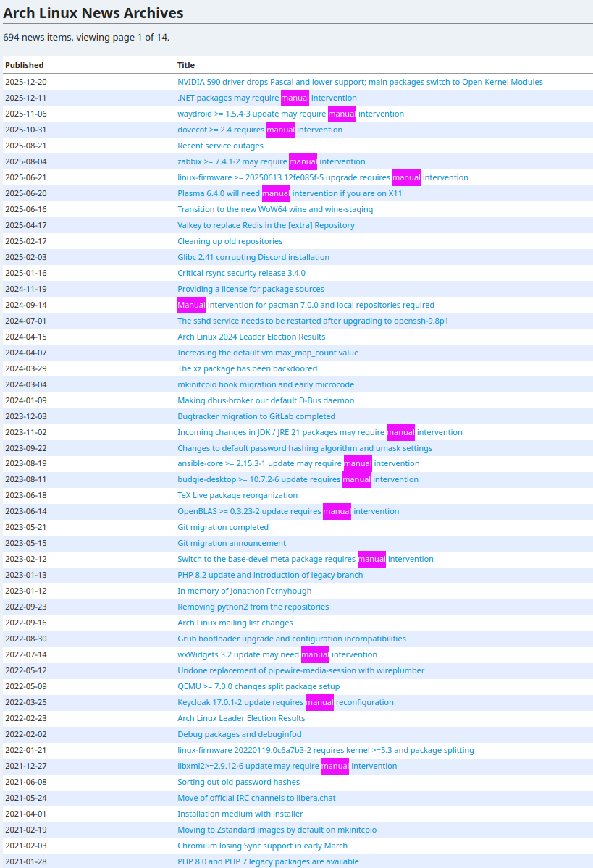Open the ansible-core >= 2.15.3-1 update article
The image size is (593, 868).
tap(298, 463)
